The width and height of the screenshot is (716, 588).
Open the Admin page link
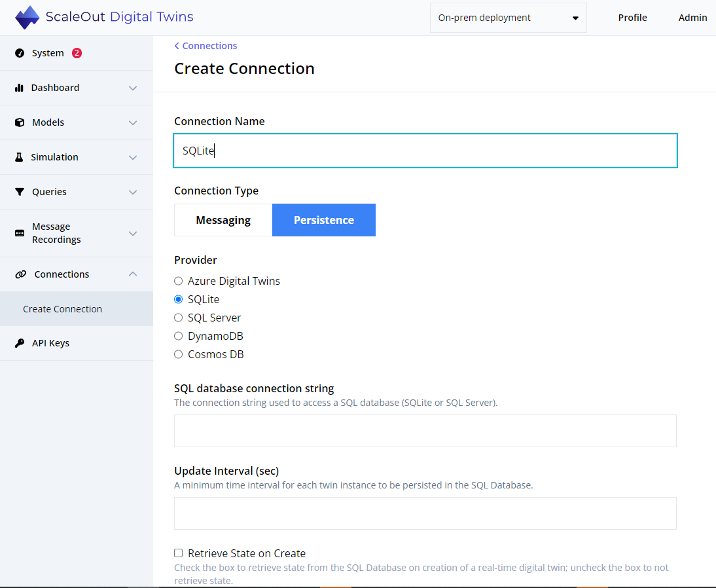[692, 18]
